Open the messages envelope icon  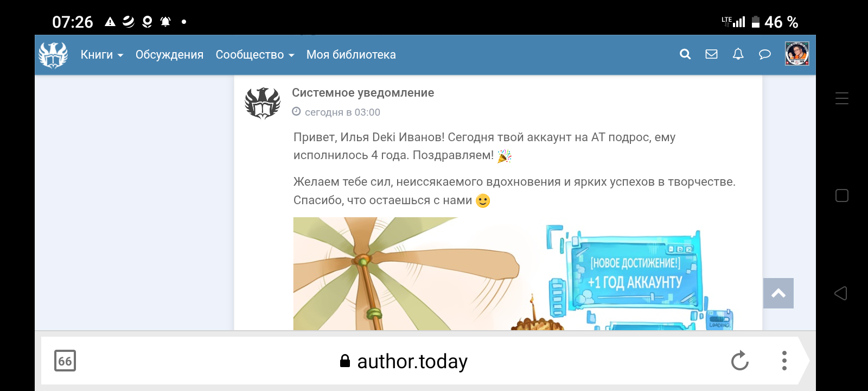tap(711, 54)
